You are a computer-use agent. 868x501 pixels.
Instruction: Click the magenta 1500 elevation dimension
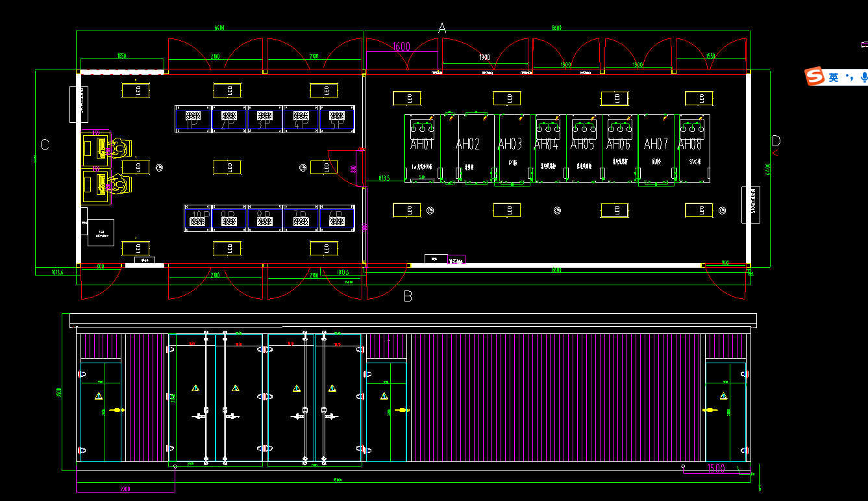point(715,468)
